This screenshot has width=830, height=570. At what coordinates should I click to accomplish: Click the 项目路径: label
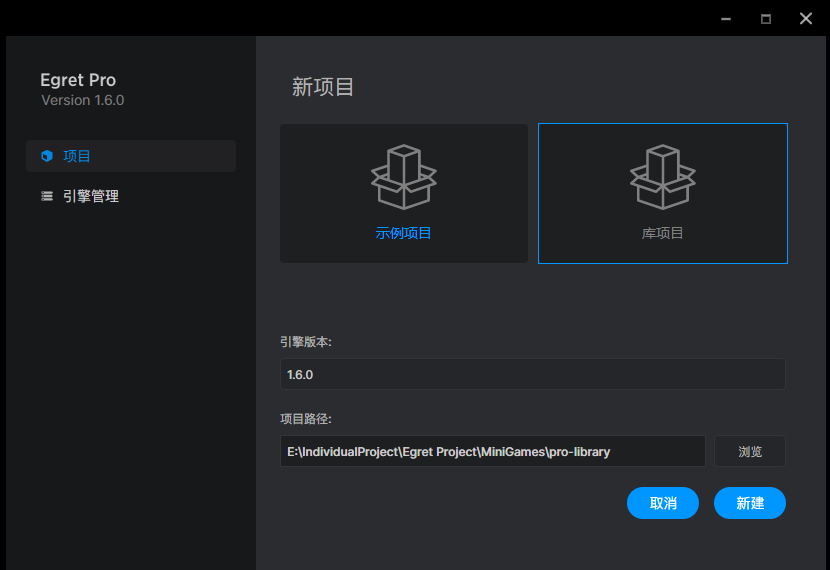pyautogui.click(x=306, y=419)
